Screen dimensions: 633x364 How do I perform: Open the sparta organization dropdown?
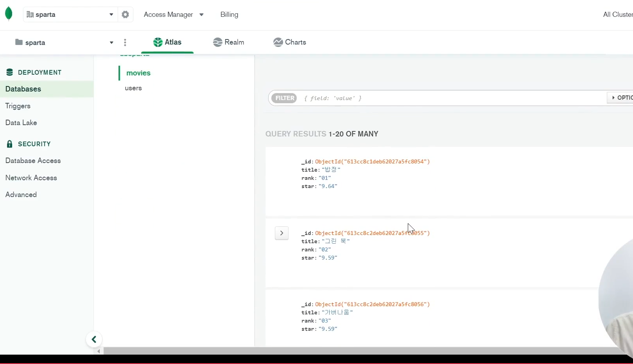click(x=70, y=14)
